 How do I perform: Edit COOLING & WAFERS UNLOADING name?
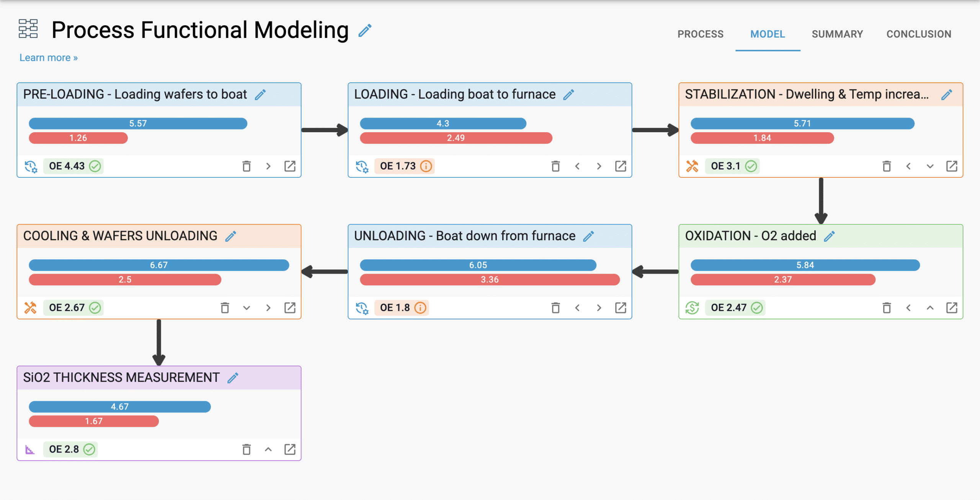pyautogui.click(x=230, y=236)
